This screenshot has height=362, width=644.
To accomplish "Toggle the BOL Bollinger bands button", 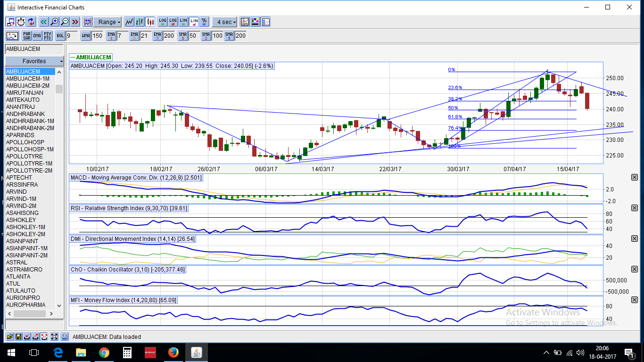I will (60, 35).
